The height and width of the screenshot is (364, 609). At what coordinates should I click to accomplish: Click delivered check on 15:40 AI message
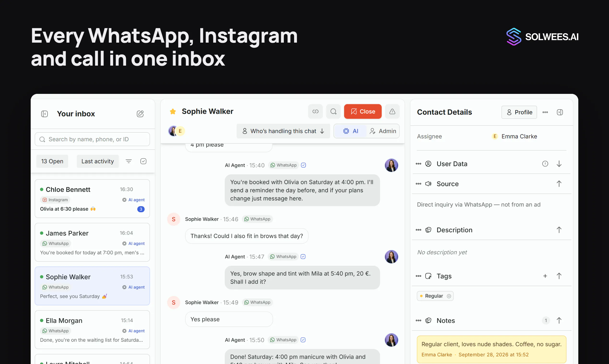[304, 165]
